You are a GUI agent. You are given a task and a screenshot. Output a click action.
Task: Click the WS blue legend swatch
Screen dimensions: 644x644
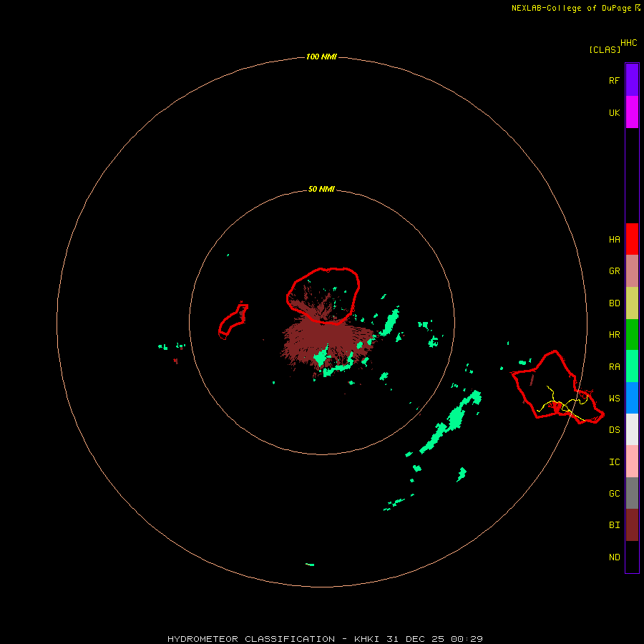pos(632,398)
